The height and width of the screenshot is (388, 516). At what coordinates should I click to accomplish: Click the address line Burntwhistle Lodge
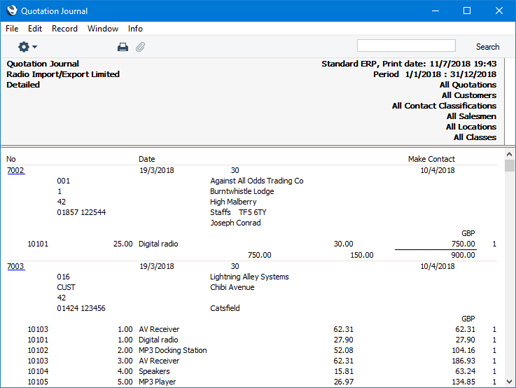tap(242, 191)
